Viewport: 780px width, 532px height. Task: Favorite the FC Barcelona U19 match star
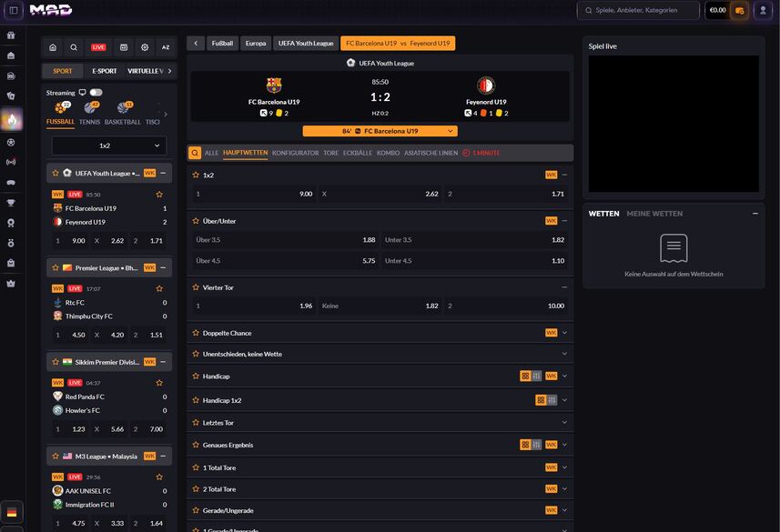tap(159, 195)
